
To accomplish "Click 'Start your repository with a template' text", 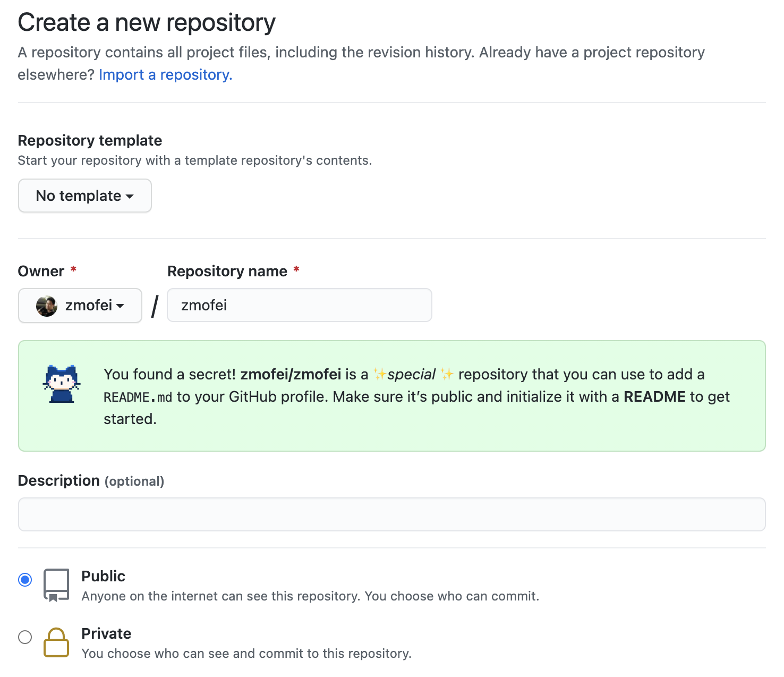I will [195, 160].
